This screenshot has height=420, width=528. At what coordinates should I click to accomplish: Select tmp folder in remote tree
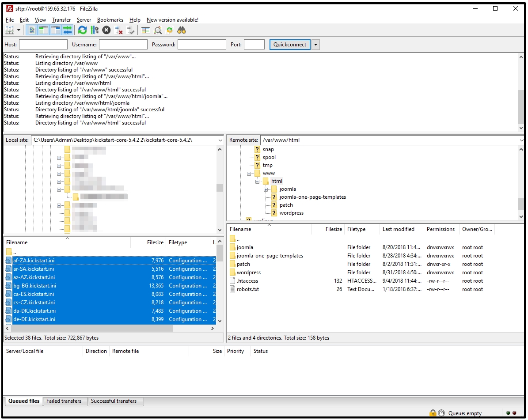(x=268, y=165)
